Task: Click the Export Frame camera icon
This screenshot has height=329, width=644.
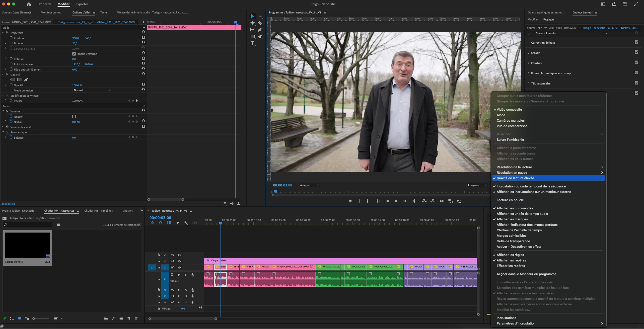Action: [441, 201]
